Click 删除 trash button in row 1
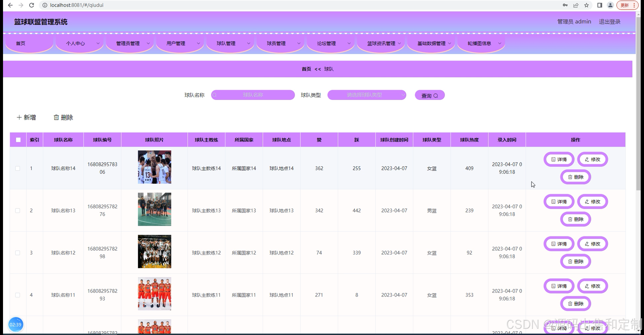This screenshot has height=335, width=644. pos(575,177)
